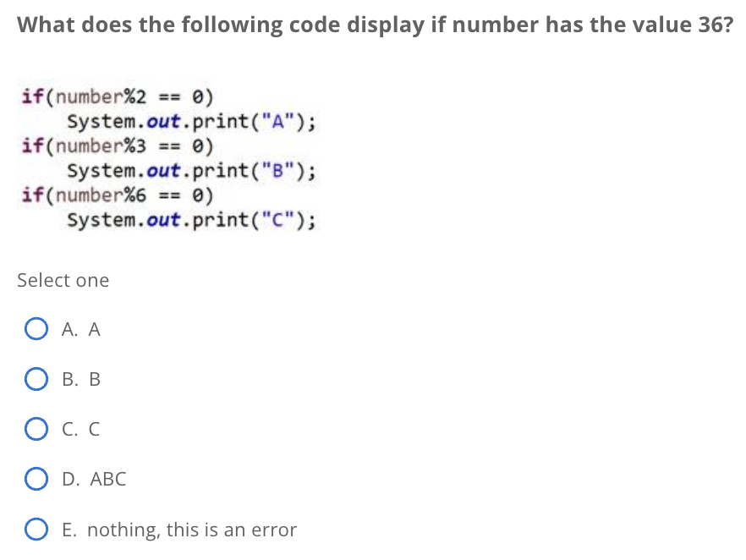Select option E, nothing this is an error
The image size is (746, 560).
tap(36, 528)
